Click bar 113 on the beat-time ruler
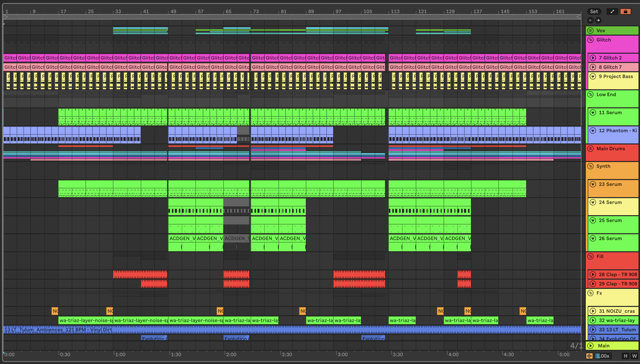Viewport: 640px width, 364px height. point(395,11)
